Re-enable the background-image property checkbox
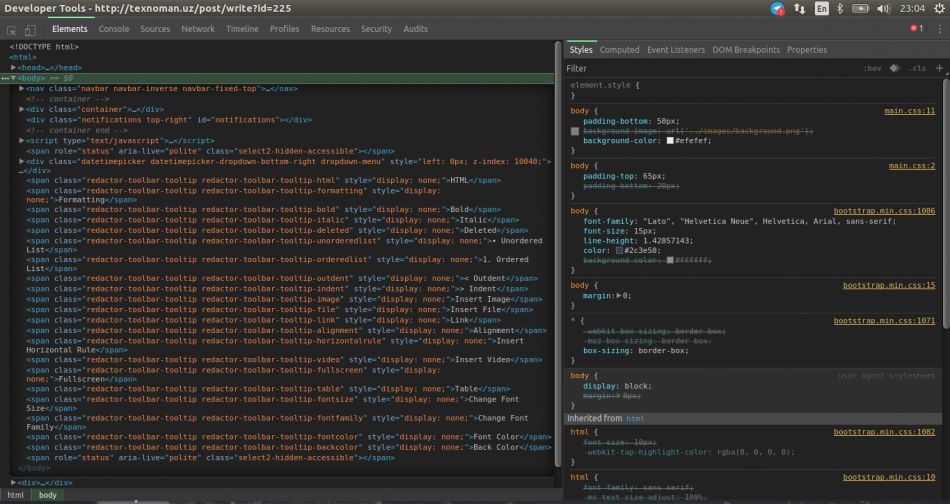The image size is (950, 504). pyautogui.click(x=575, y=131)
